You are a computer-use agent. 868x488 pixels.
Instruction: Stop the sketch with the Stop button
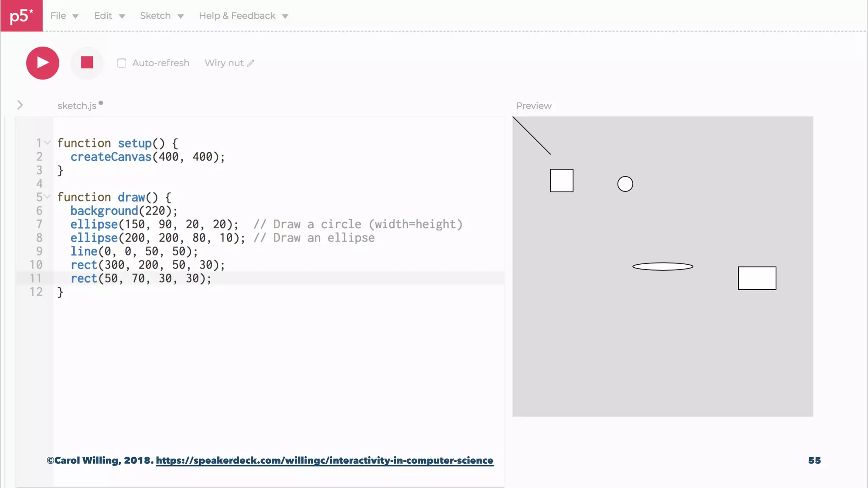(x=87, y=63)
